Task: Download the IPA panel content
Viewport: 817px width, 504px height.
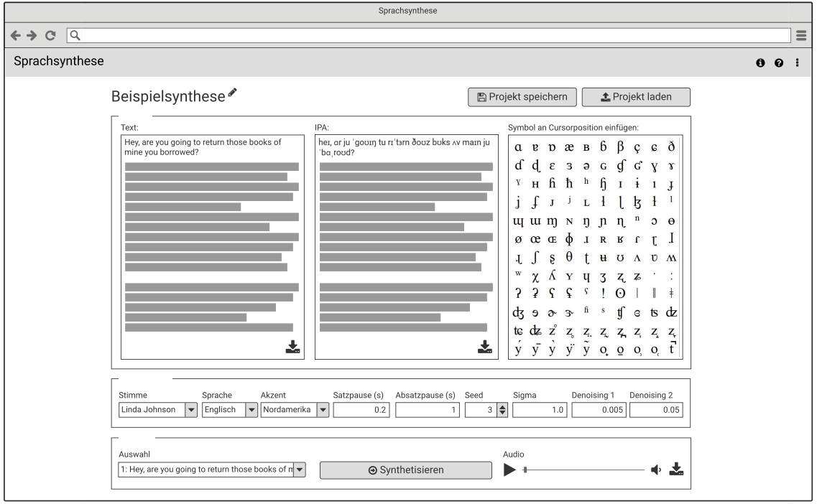Action: 486,347
